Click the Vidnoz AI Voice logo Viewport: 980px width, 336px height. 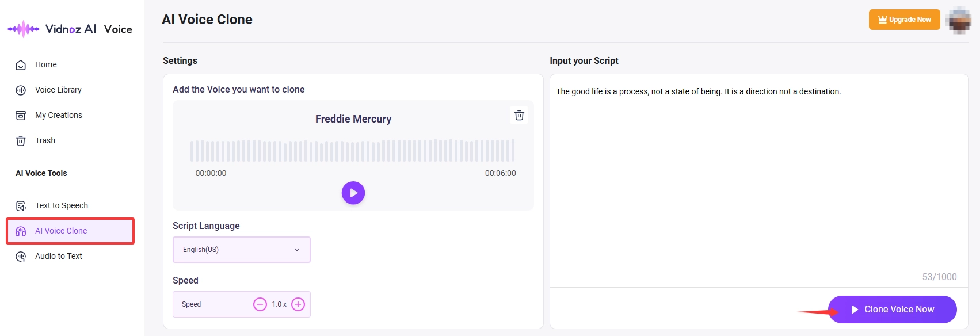click(70, 29)
